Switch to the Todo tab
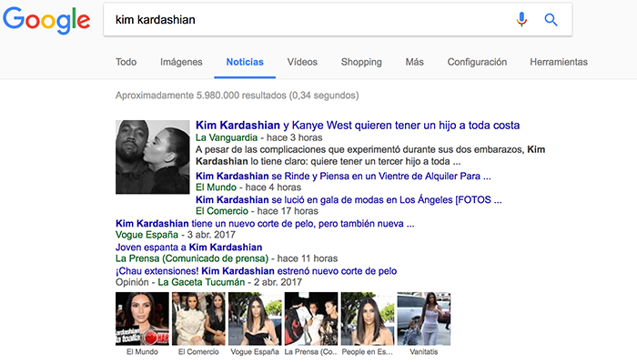 tap(126, 62)
